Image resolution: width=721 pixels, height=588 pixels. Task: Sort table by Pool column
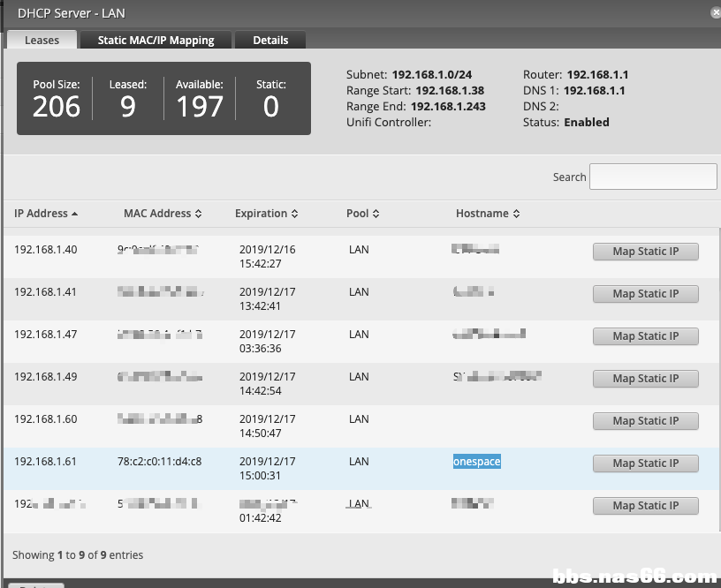coord(362,214)
